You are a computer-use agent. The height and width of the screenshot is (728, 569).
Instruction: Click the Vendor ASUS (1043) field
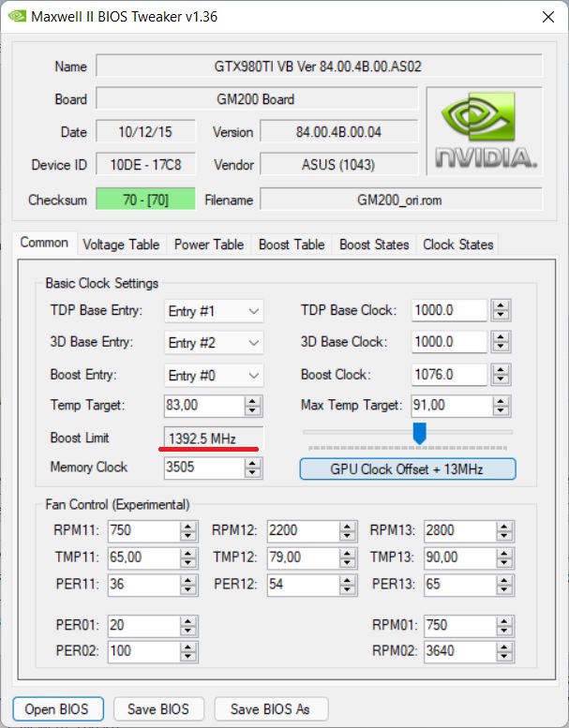coord(338,164)
